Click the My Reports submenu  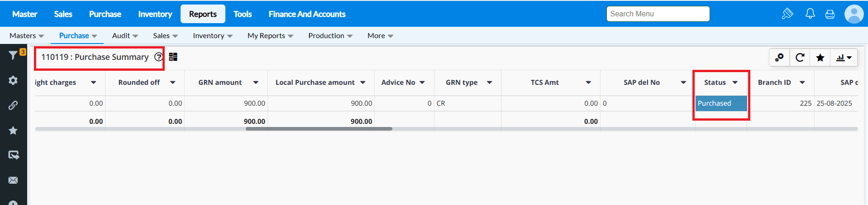pyautogui.click(x=270, y=36)
